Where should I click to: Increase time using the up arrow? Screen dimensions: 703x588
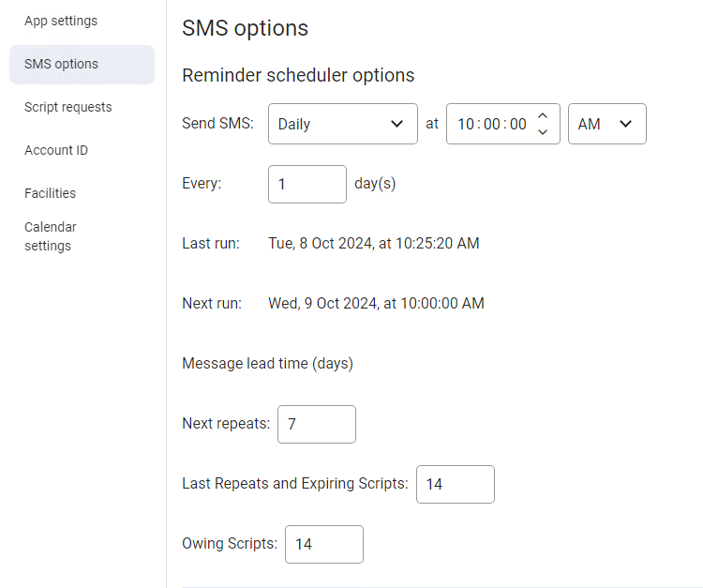543,115
